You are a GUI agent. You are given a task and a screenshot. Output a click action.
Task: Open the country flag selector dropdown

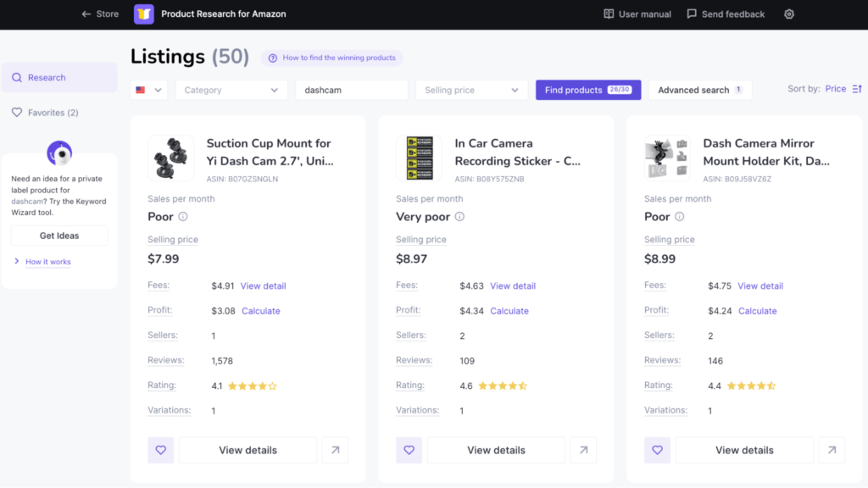click(x=149, y=90)
